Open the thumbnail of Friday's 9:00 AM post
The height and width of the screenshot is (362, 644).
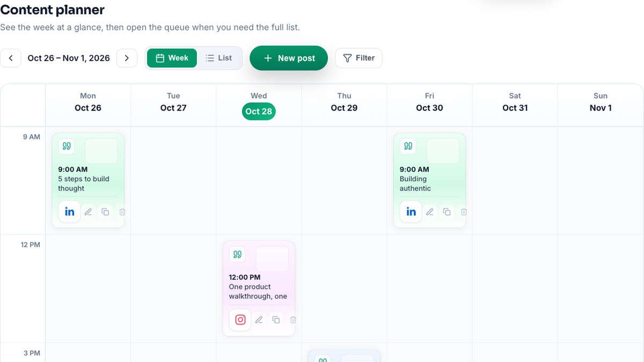coord(443,151)
